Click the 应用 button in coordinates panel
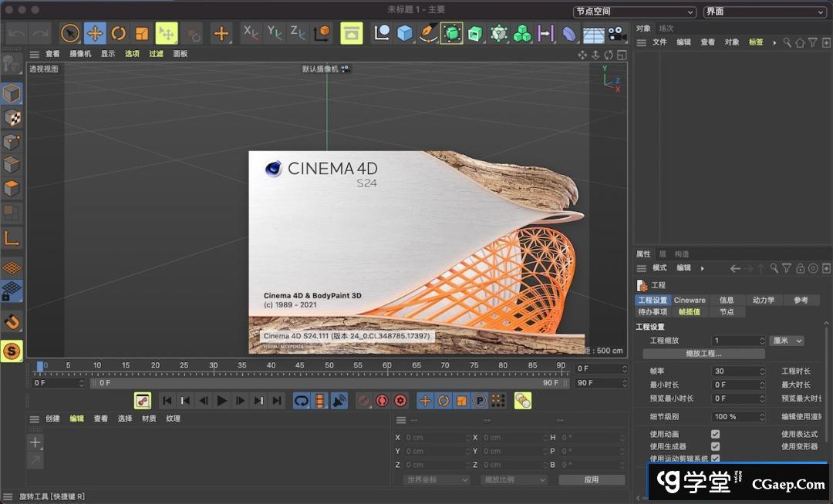Image resolution: width=833 pixels, height=504 pixels. tap(591, 479)
